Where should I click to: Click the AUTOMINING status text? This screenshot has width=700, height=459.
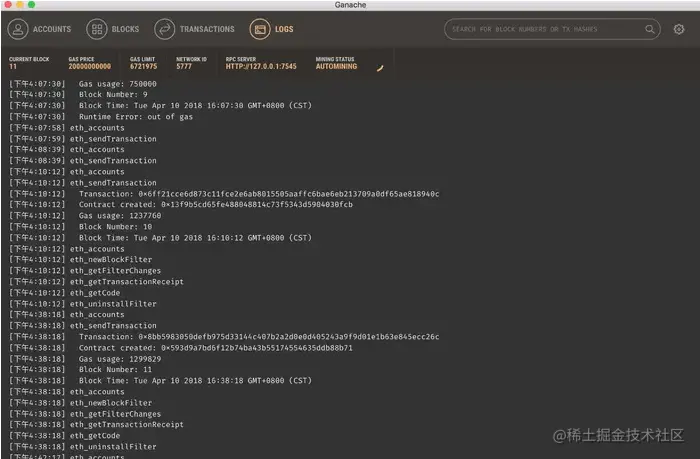pyautogui.click(x=336, y=67)
